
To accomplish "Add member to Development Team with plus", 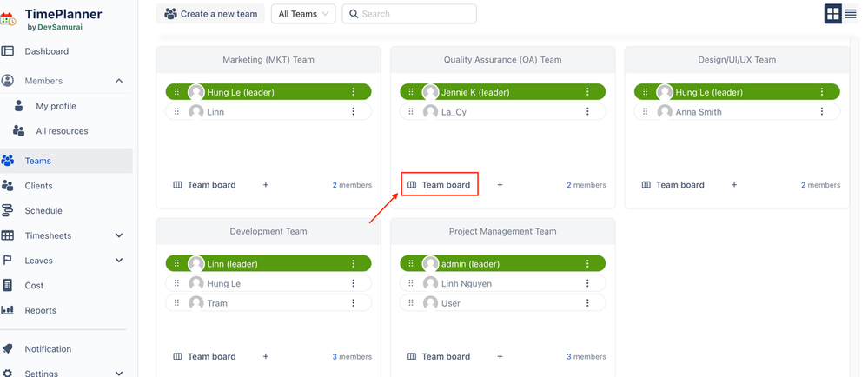I will (266, 356).
